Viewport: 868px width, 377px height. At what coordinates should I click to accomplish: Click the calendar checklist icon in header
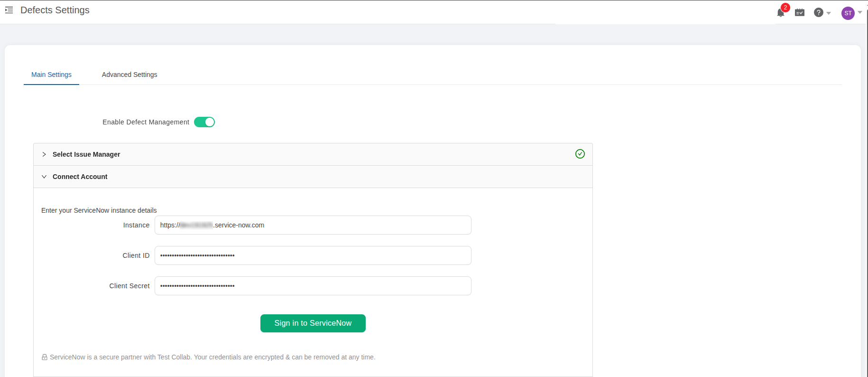click(x=800, y=13)
